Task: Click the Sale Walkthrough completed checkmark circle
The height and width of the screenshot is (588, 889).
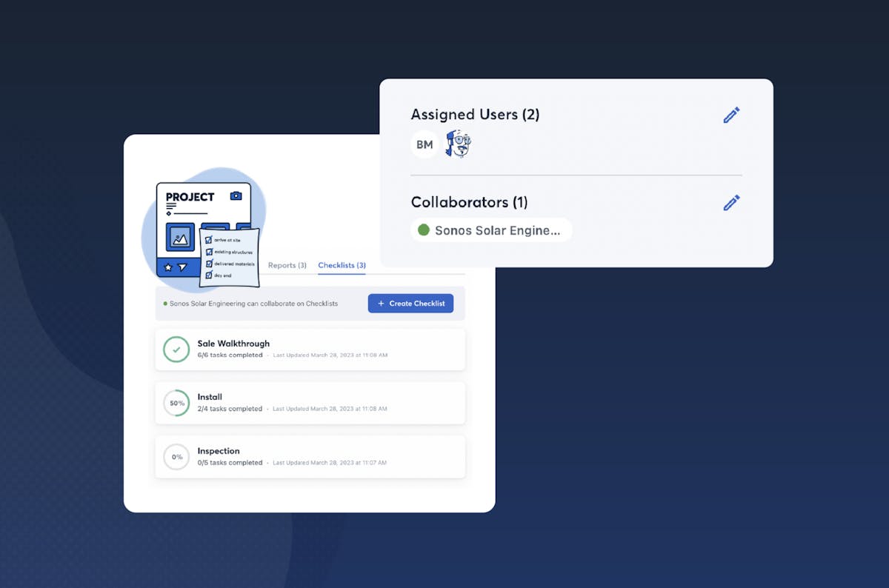Action: tap(176, 350)
